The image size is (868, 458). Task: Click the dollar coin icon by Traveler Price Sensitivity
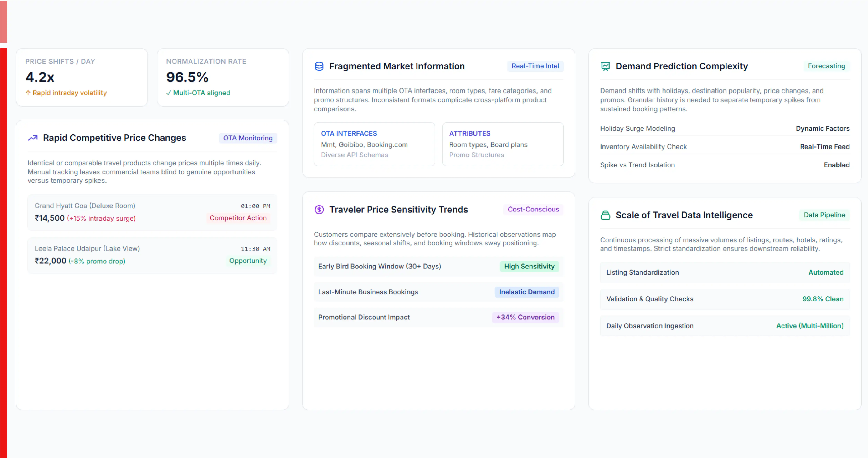click(319, 209)
